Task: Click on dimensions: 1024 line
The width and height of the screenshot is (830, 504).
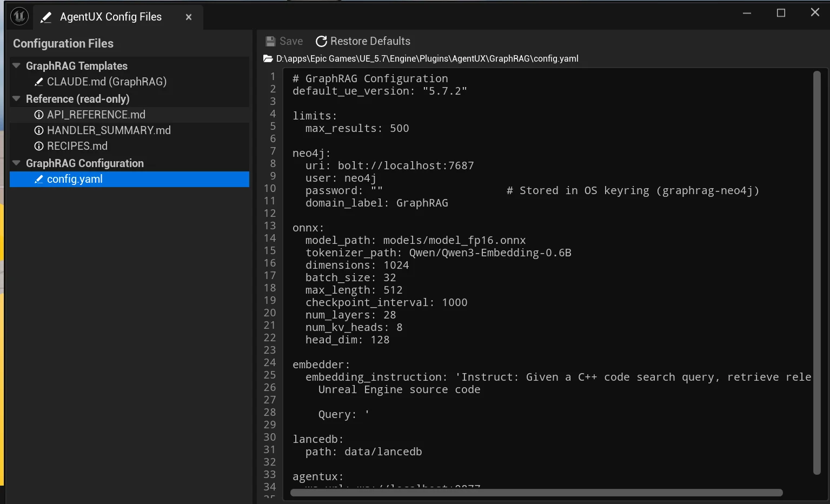Action: pyautogui.click(x=357, y=265)
